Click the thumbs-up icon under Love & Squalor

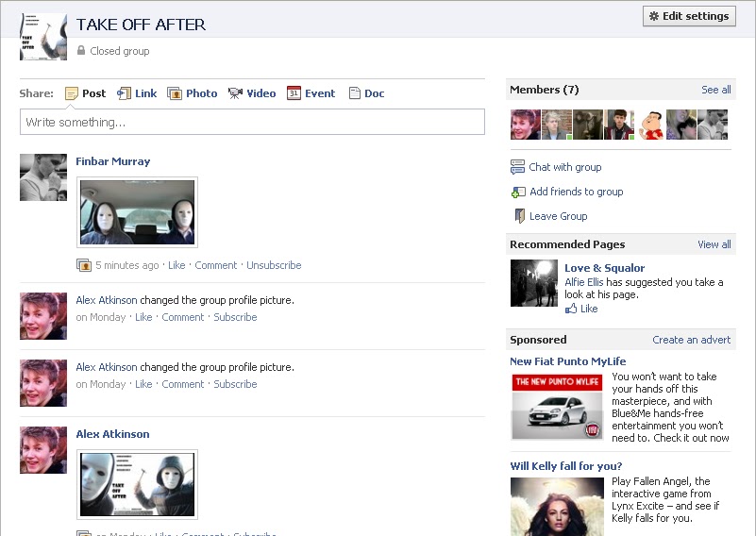click(571, 309)
